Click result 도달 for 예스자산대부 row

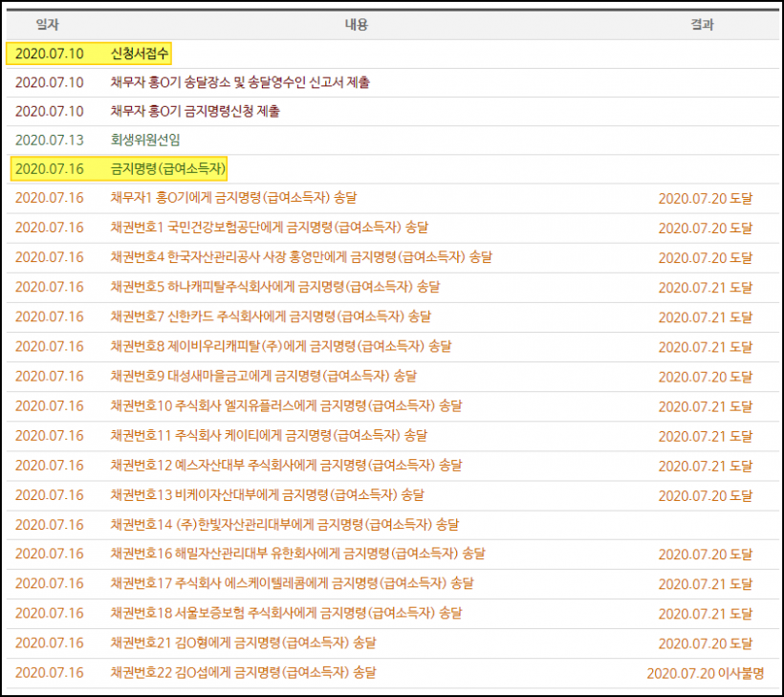tap(705, 466)
